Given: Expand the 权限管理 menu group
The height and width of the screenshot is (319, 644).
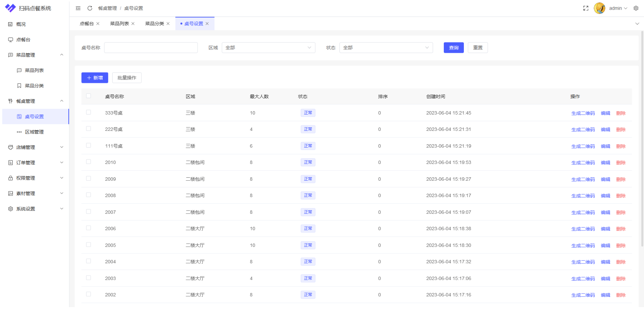Looking at the screenshot, I should point(62,178).
